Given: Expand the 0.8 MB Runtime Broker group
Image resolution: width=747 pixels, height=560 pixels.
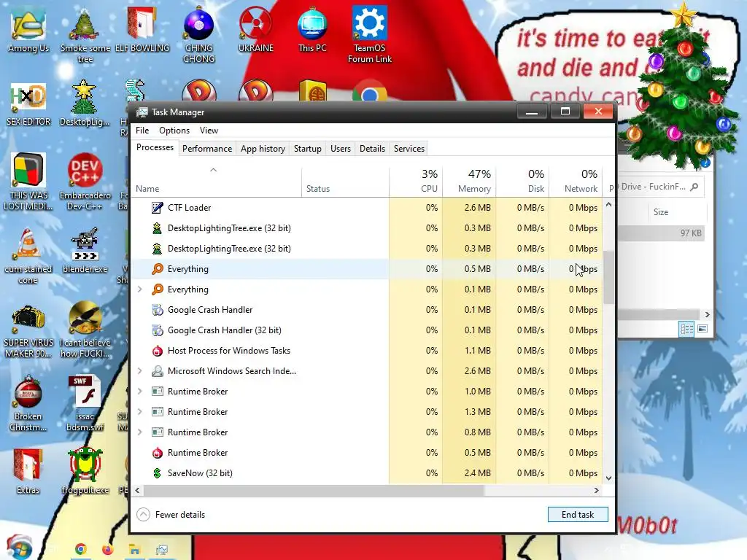Looking at the screenshot, I should (139, 432).
